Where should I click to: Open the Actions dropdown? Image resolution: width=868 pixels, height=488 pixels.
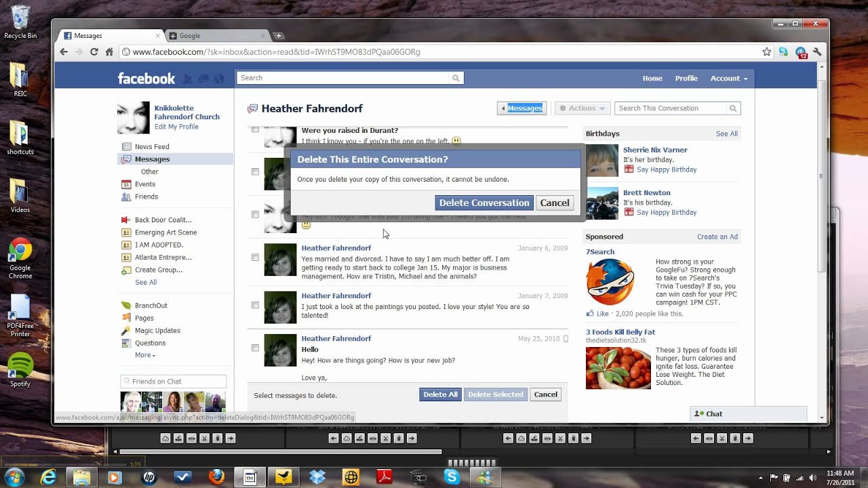tap(583, 108)
